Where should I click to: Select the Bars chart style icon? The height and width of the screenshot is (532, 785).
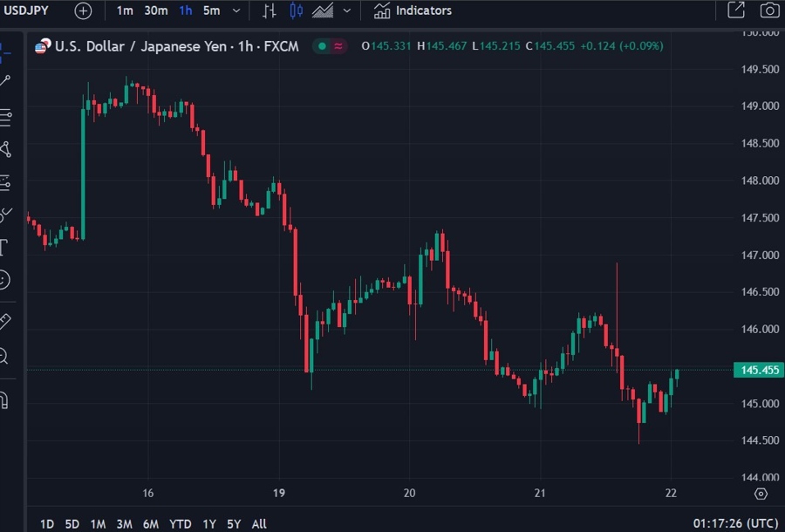pyautogui.click(x=270, y=10)
